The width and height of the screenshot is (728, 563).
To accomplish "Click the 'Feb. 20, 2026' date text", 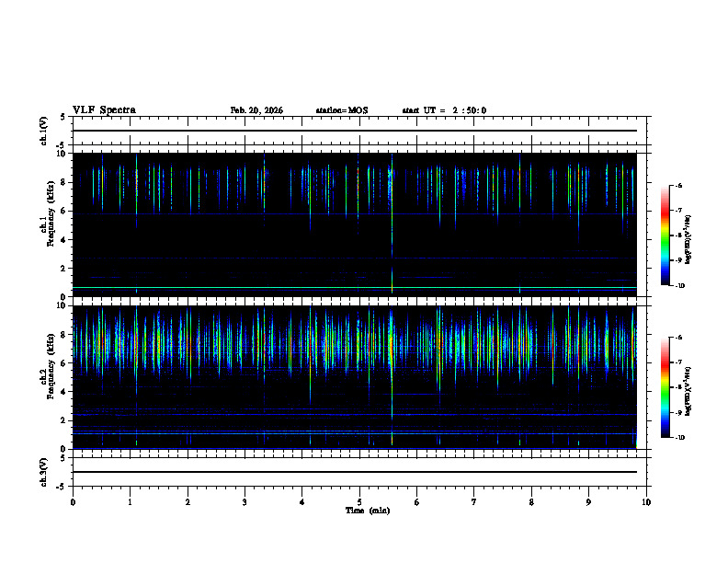I will [x=256, y=110].
